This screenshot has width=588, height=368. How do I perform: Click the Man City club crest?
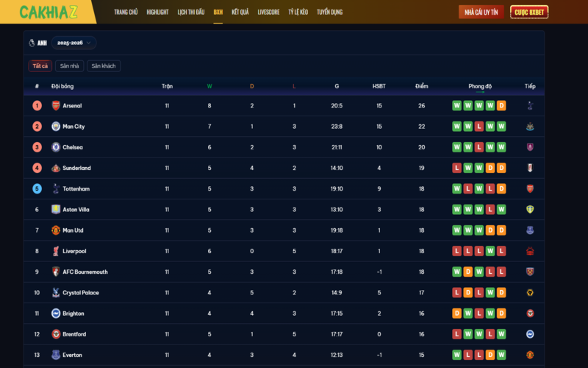(56, 127)
